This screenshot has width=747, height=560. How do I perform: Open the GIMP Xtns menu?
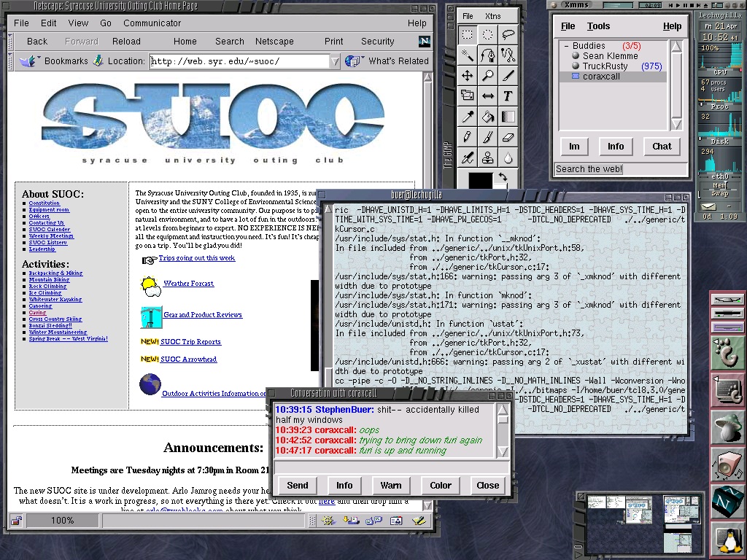(493, 16)
